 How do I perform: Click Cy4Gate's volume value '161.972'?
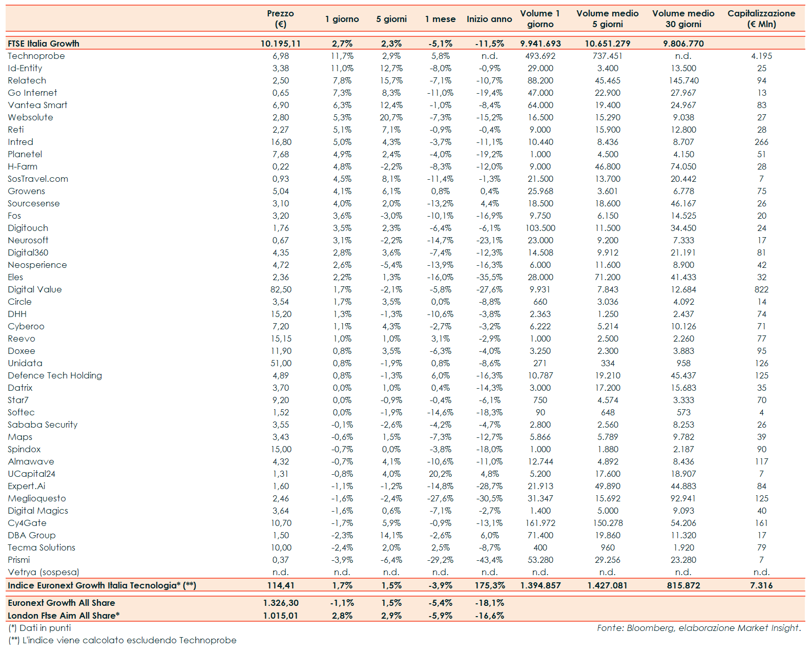click(540, 523)
